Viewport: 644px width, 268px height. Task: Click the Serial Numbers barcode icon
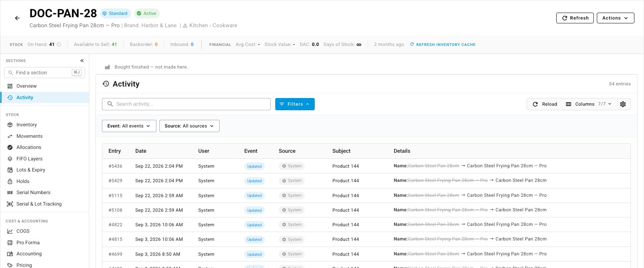pos(10,193)
